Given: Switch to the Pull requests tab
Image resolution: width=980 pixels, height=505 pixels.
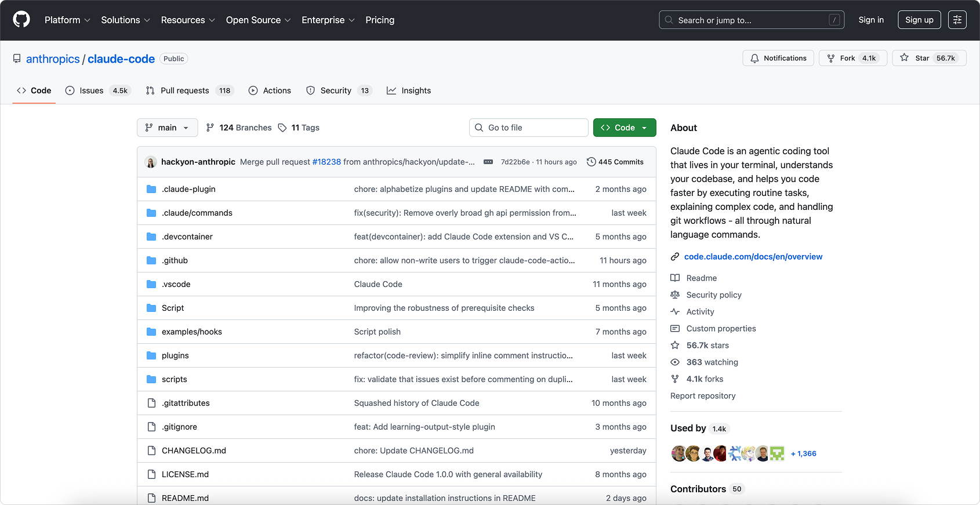Looking at the screenshot, I should coord(189,90).
